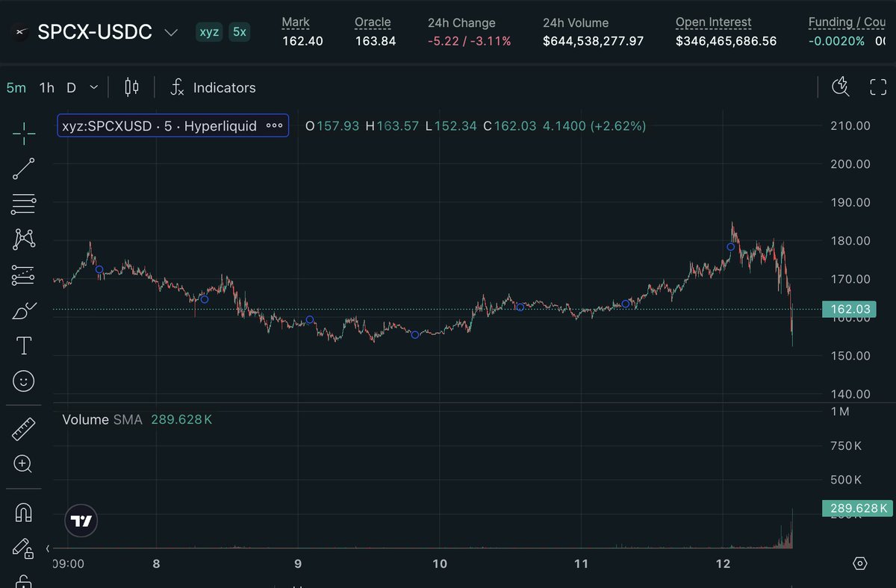The height and width of the screenshot is (588, 896).
Task: Click the Volume SMA indicator label
Action: point(101,419)
